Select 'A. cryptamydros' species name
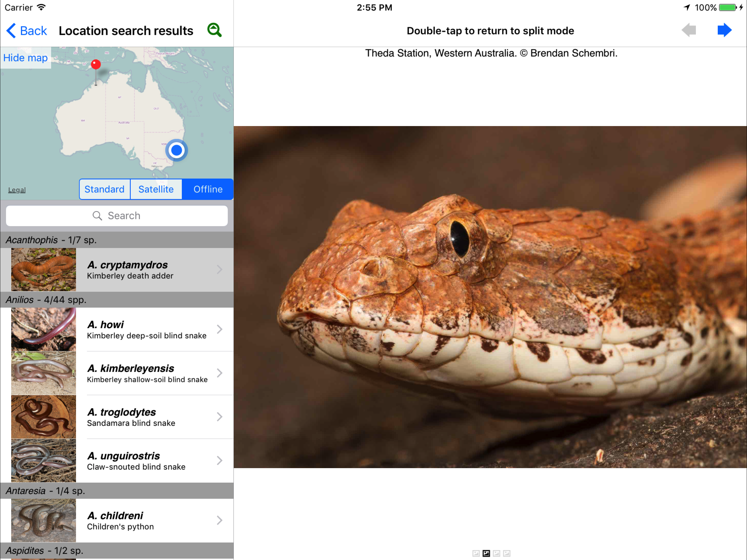The height and width of the screenshot is (560, 747). (x=127, y=265)
